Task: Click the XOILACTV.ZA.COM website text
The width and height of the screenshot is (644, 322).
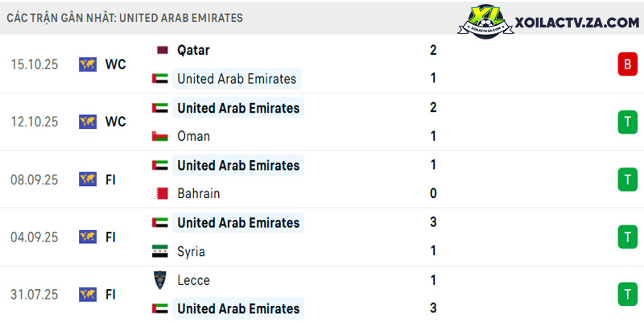Action: coord(576,23)
